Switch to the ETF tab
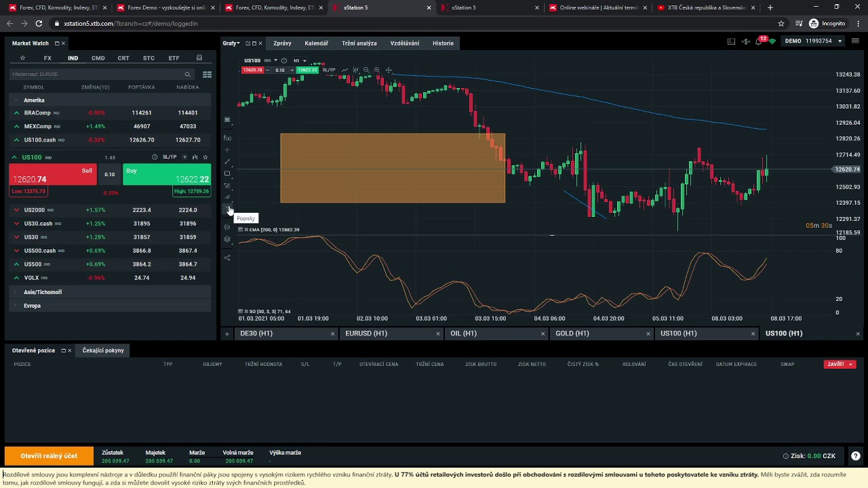This screenshot has height=488, width=868. click(174, 58)
